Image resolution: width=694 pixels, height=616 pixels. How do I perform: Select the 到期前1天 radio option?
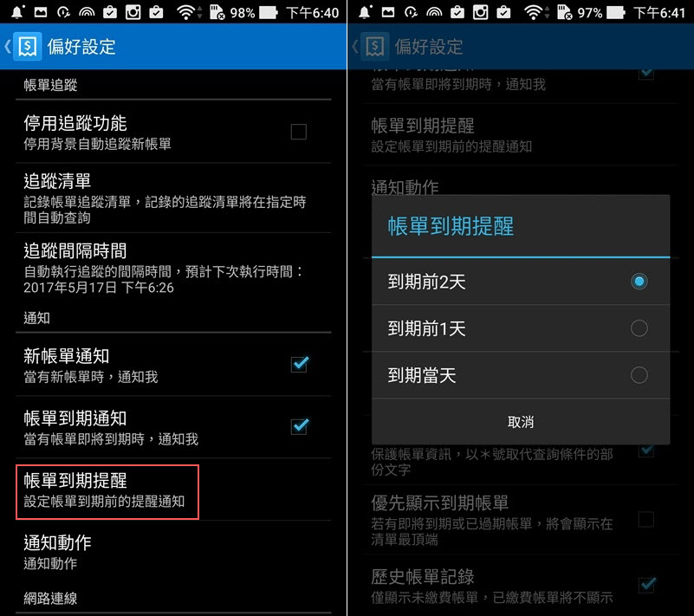tap(521, 328)
